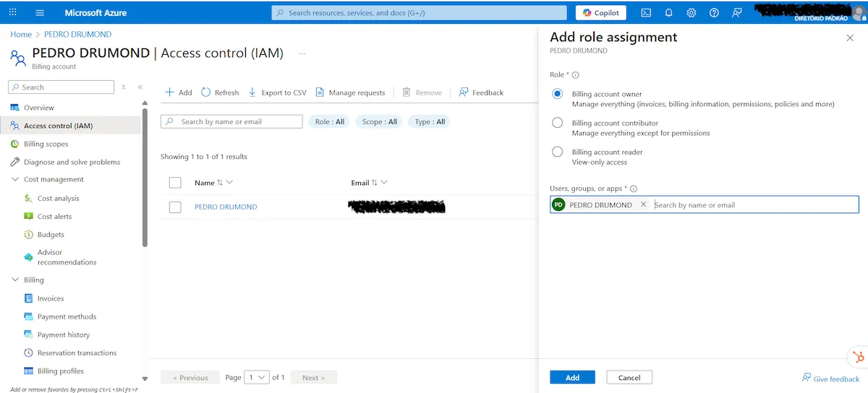Tick the PEDRO DRUMOND row checkbox
This screenshot has width=868, height=393.
click(x=175, y=207)
